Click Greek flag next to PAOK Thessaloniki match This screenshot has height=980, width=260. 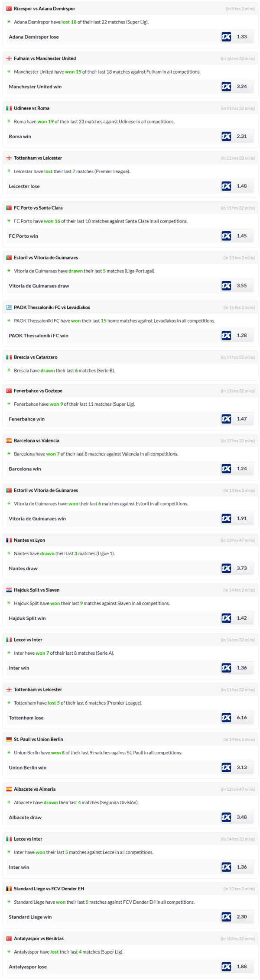[9, 307]
